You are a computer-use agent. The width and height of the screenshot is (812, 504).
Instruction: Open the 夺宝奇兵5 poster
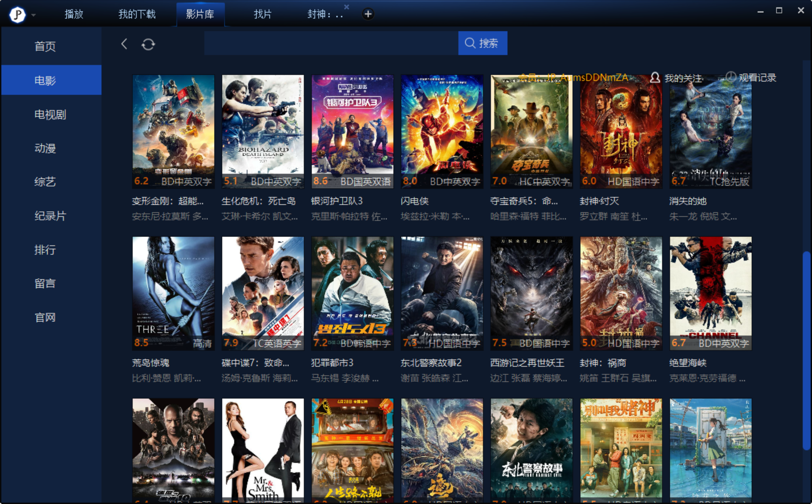[532, 131]
